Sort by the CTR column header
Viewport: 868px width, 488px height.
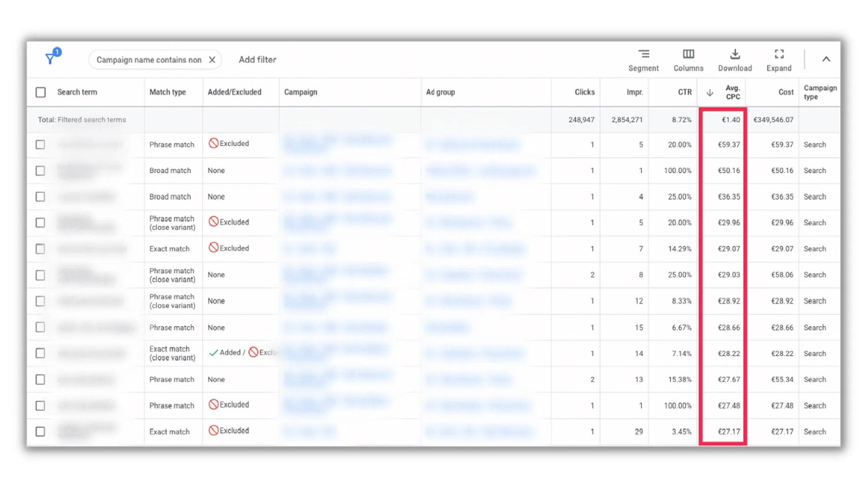pyautogui.click(x=685, y=92)
